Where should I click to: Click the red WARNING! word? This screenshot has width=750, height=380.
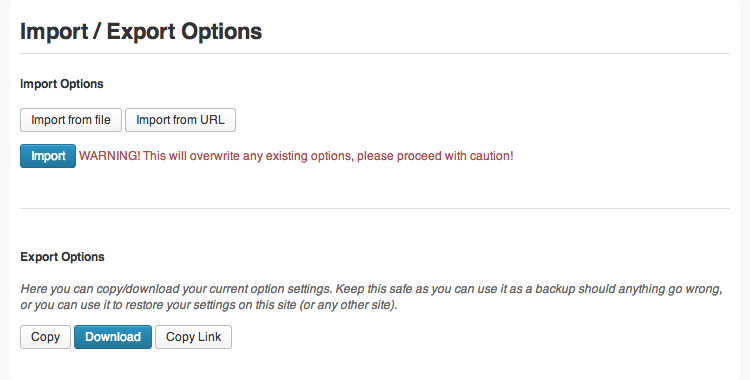[110, 156]
